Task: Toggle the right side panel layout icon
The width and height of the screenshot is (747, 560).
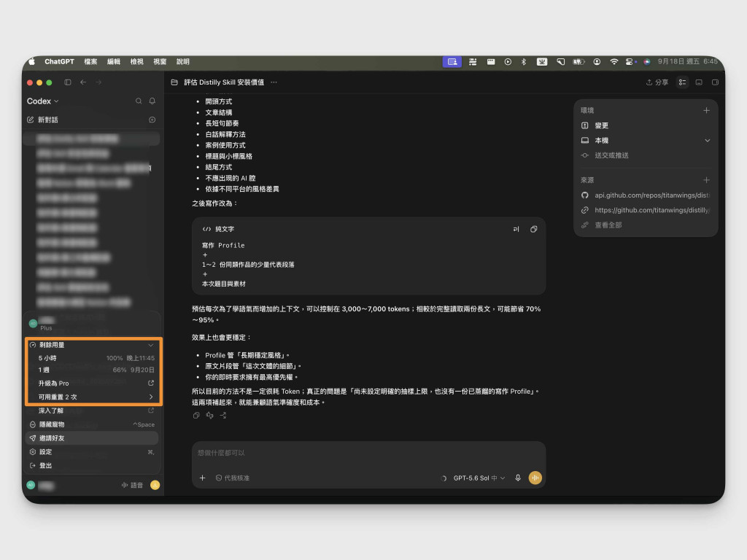Action: click(715, 82)
